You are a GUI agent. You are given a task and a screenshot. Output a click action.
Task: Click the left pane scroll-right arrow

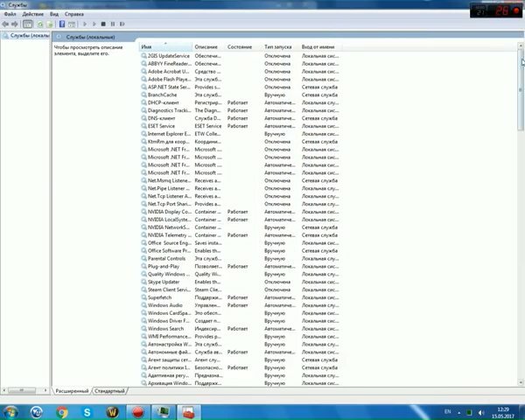coord(45,390)
